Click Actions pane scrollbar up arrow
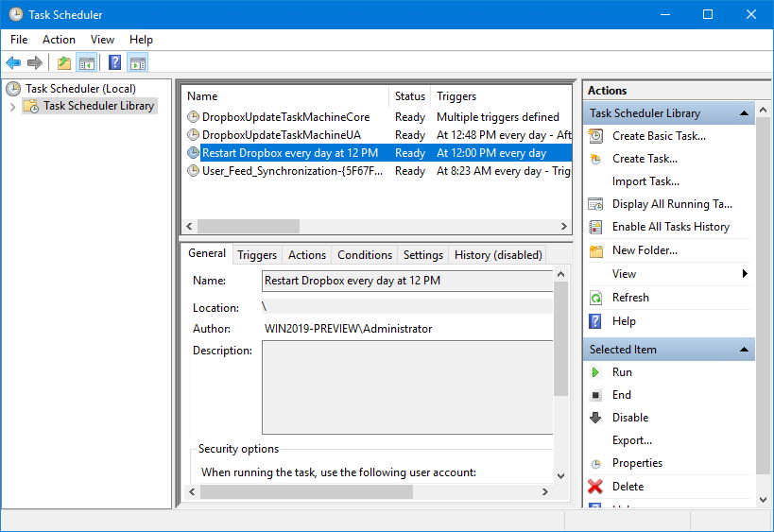774x532 pixels. (x=764, y=110)
